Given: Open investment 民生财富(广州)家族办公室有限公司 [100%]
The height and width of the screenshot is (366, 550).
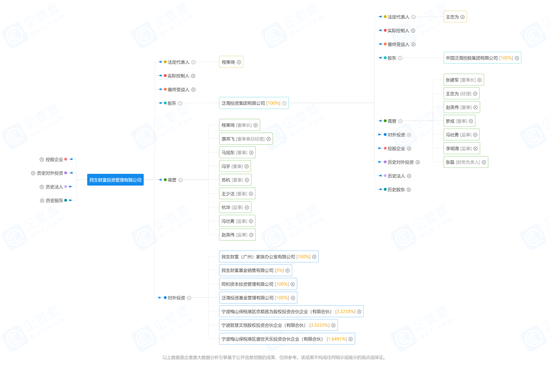Looking at the screenshot, I should 269,257.
